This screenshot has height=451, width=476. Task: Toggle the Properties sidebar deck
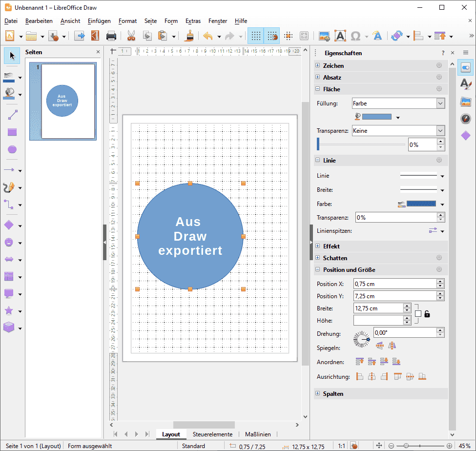[x=466, y=67]
